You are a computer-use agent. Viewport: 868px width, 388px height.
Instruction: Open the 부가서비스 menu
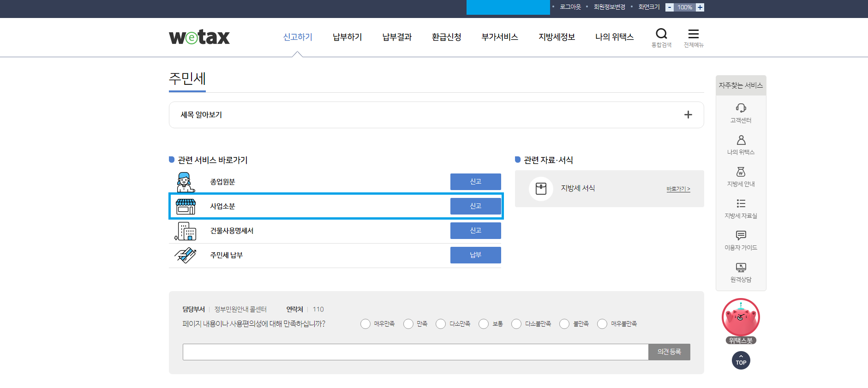[500, 37]
